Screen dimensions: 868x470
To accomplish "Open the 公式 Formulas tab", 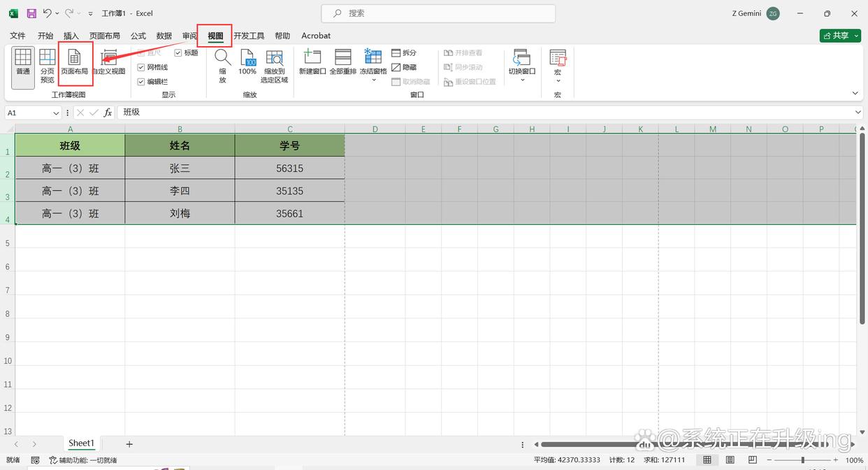I will tap(138, 36).
